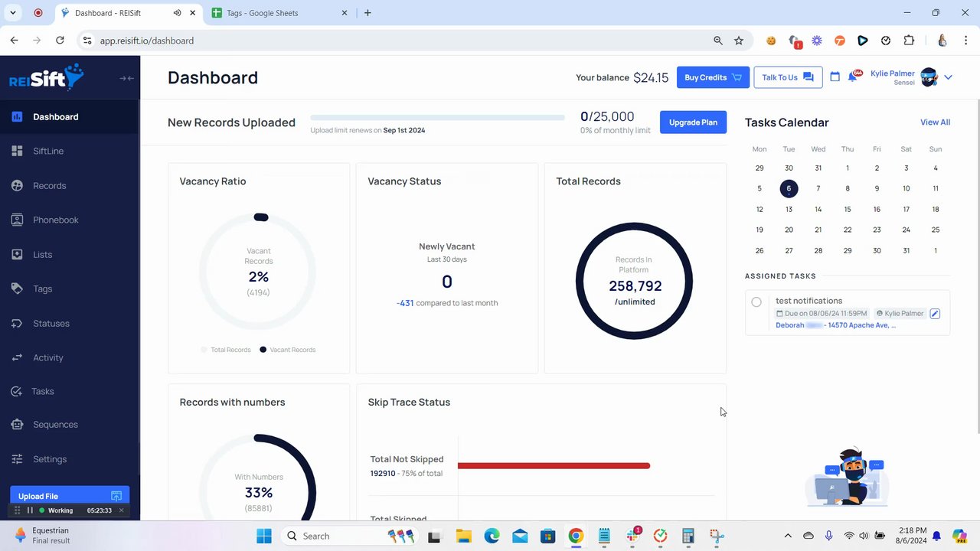Select day 14 in the Tasks Calendar
The width and height of the screenshot is (980, 551).
818,209
